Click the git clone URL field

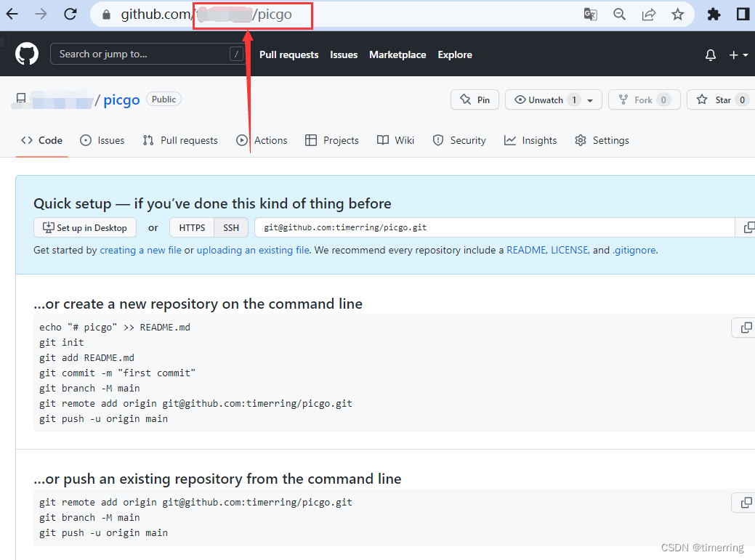pyautogui.click(x=495, y=227)
